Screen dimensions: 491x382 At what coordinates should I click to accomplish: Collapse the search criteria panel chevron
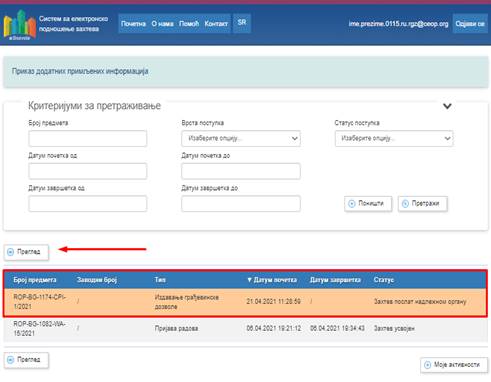coord(447,106)
